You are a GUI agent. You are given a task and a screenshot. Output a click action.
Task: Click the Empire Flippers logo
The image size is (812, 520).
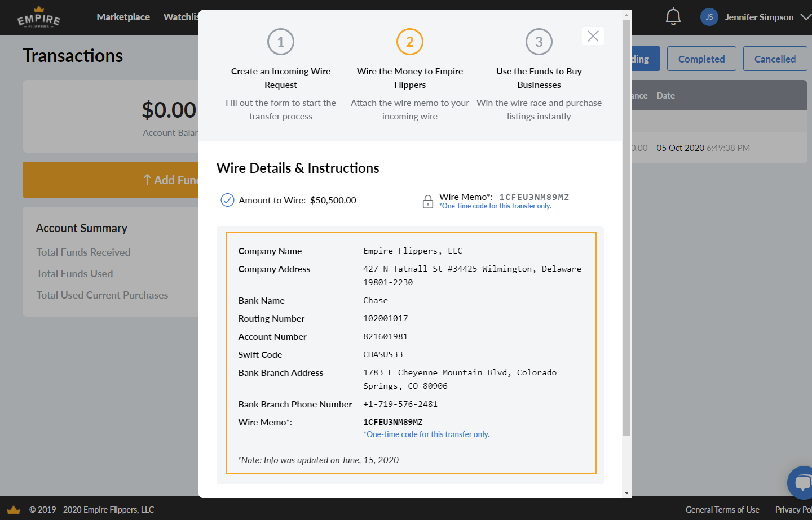coord(39,17)
